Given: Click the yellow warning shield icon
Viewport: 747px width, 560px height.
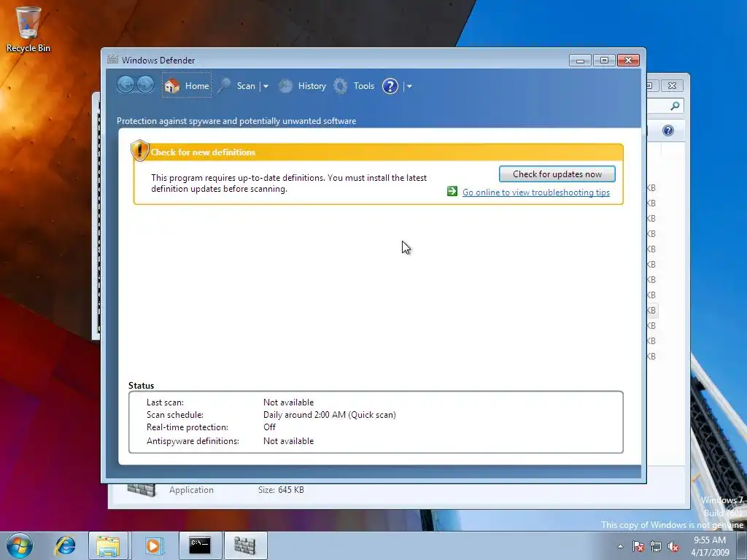Looking at the screenshot, I should pyautogui.click(x=139, y=150).
